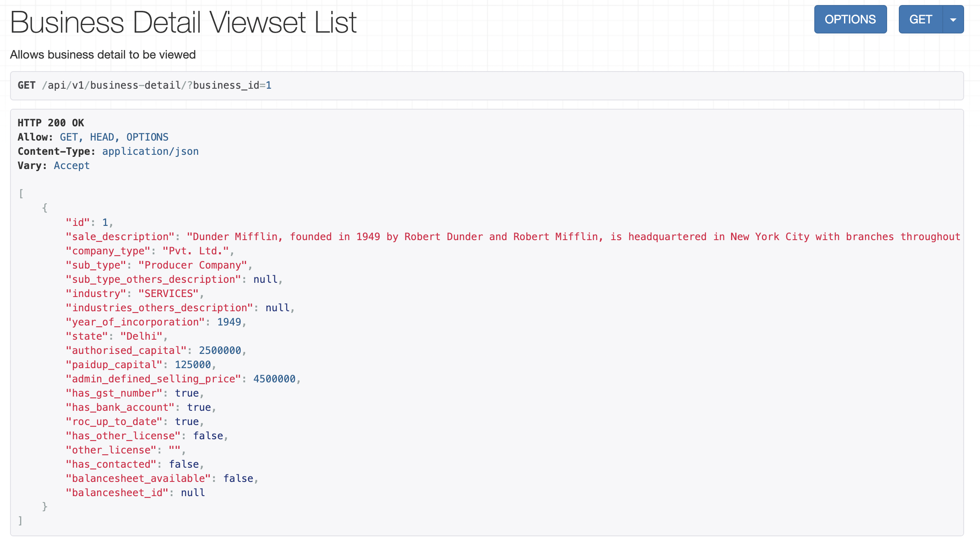This screenshot has height=548, width=980.
Task: Click the sub_type Producer Company value
Action: (x=192, y=265)
